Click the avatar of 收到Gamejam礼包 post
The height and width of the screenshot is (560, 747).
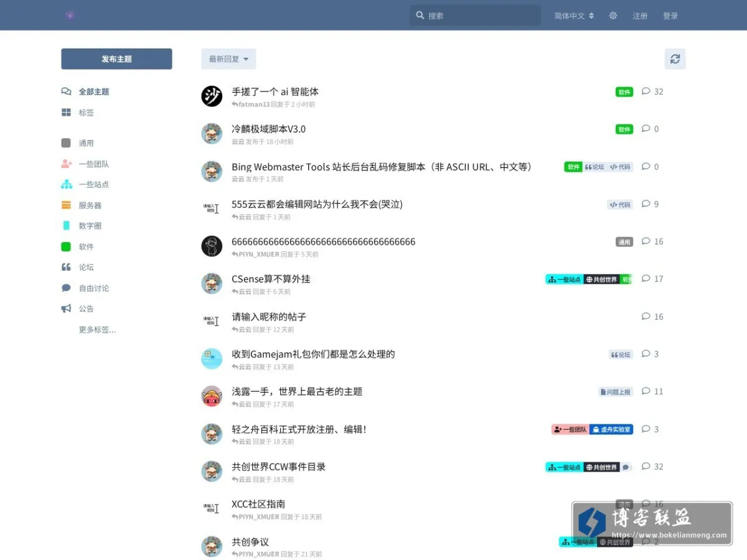click(x=212, y=358)
